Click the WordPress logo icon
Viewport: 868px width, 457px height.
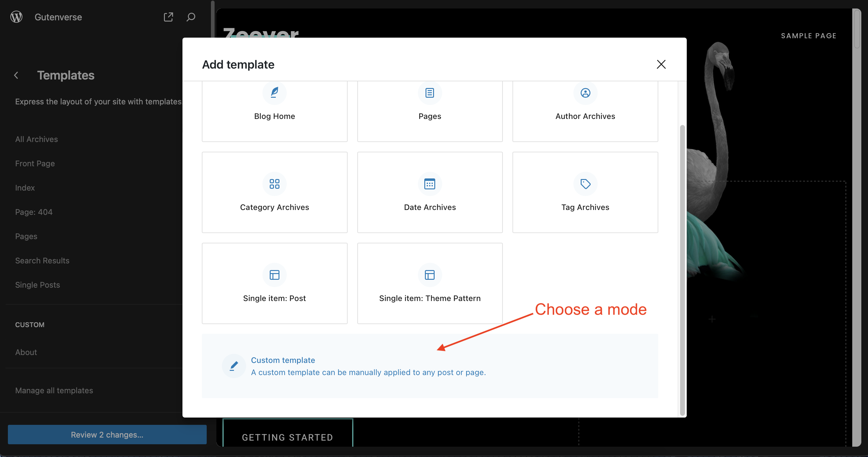point(16,17)
